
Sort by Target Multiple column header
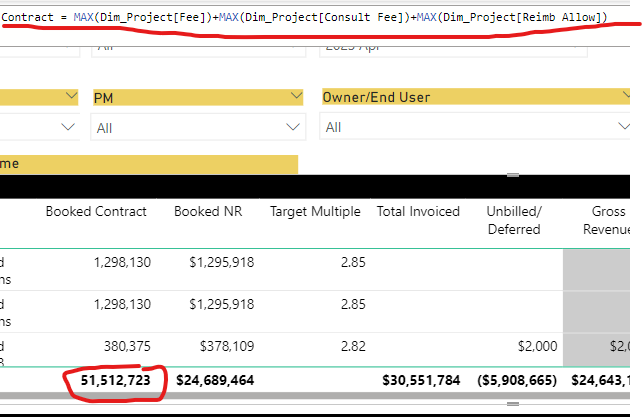pos(315,211)
